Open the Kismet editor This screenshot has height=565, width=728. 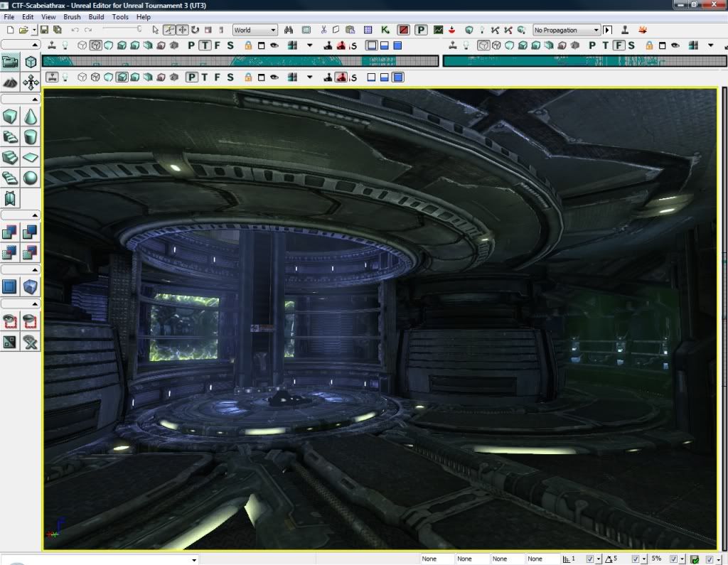385,30
